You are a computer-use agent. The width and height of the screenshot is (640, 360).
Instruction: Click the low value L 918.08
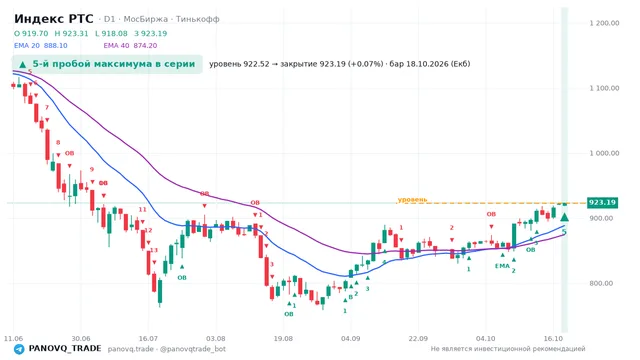pyautogui.click(x=111, y=33)
